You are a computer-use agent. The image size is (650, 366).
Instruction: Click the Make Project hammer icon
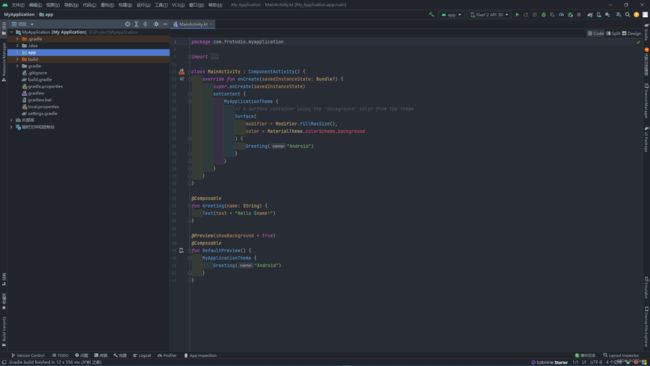432,15
